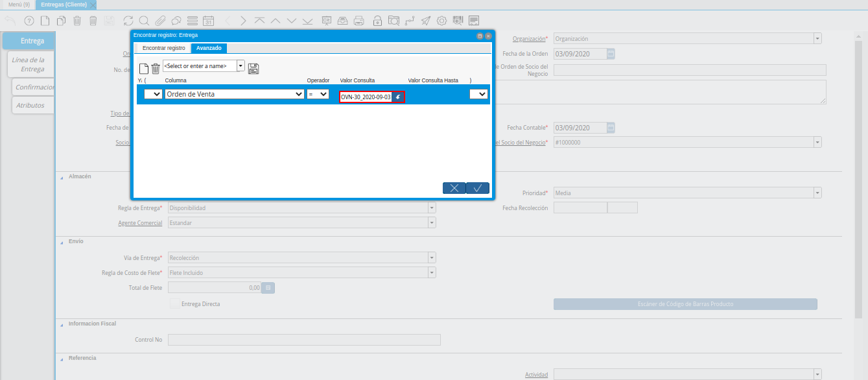This screenshot has height=380, width=868.
Task: Click the lookup button beside Valor Consulta
Action: point(398,97)
